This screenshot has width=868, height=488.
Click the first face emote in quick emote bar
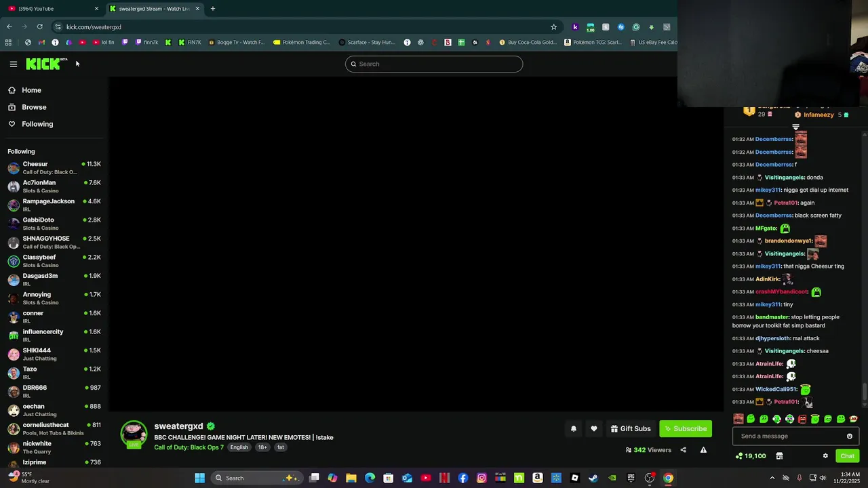[738, 419]
